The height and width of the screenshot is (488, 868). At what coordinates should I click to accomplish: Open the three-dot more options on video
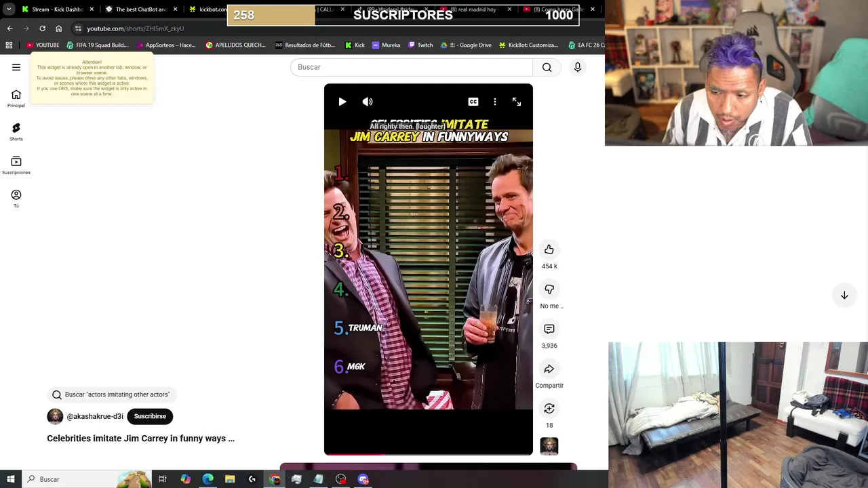tap(495, 102)
